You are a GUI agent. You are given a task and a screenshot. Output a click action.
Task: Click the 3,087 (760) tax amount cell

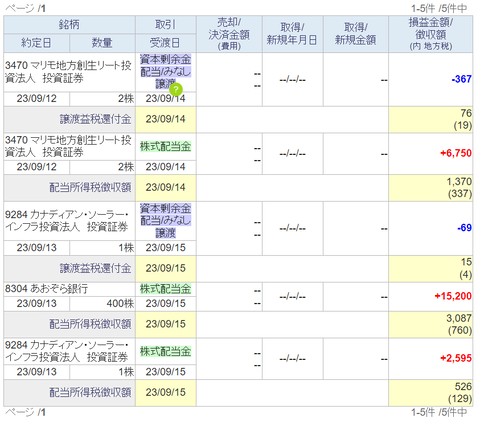click(x=431, y=324)
